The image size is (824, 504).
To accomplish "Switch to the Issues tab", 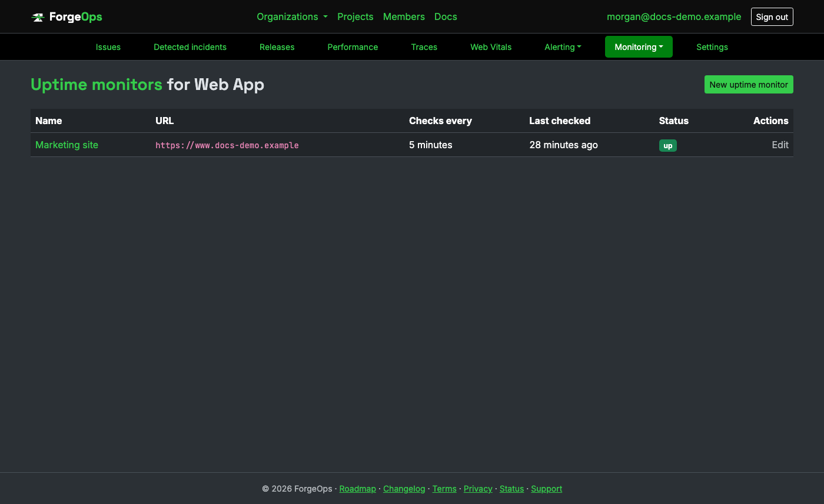I will (x=108, y=47).
